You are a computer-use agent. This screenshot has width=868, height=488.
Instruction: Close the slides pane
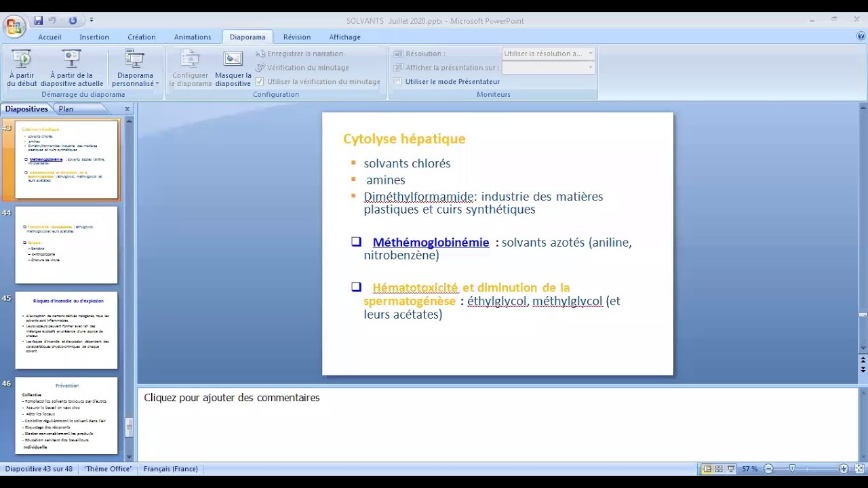(127, 108)
